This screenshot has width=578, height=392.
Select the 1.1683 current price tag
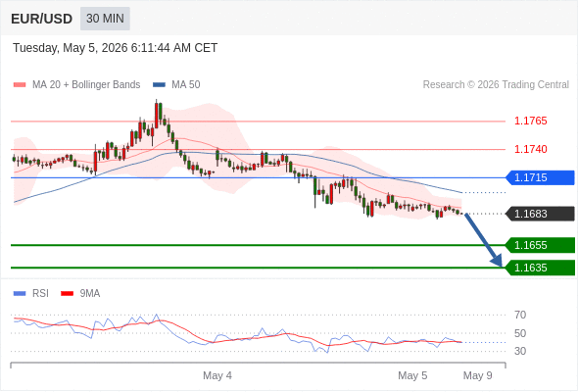click(x=541, y=214)
